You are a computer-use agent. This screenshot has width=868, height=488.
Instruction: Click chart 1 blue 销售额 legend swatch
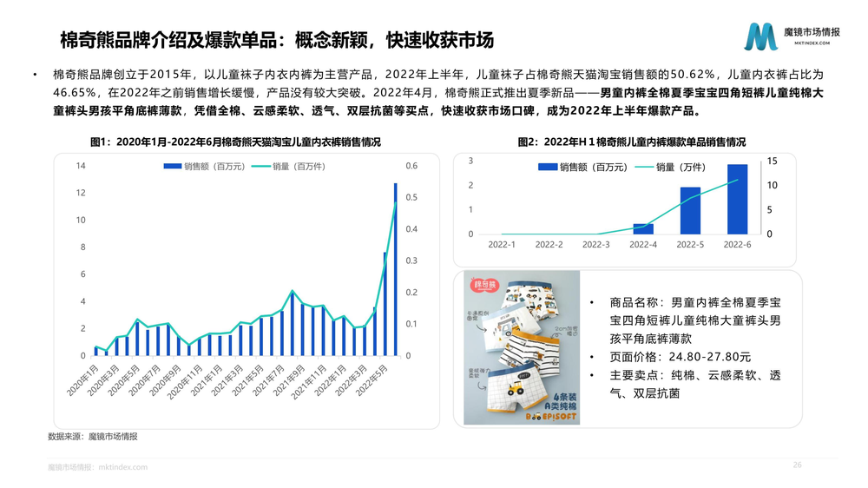click(x=172, y=166)
